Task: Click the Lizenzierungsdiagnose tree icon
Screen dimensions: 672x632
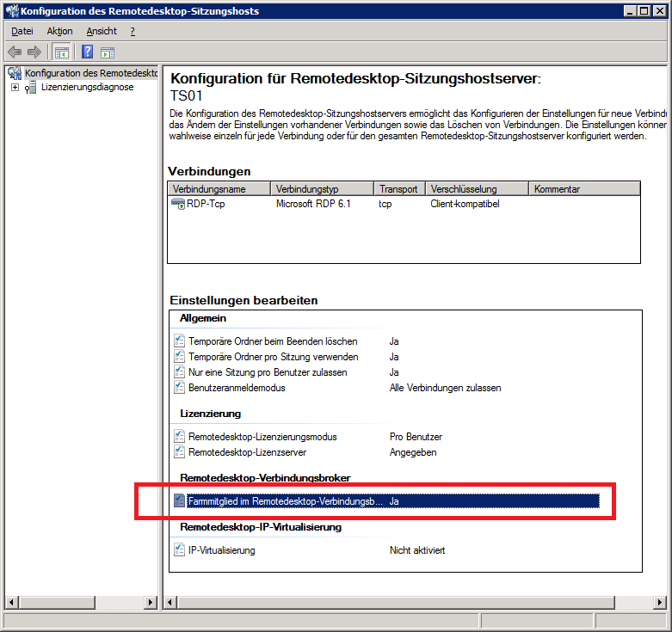Action: 31,87
